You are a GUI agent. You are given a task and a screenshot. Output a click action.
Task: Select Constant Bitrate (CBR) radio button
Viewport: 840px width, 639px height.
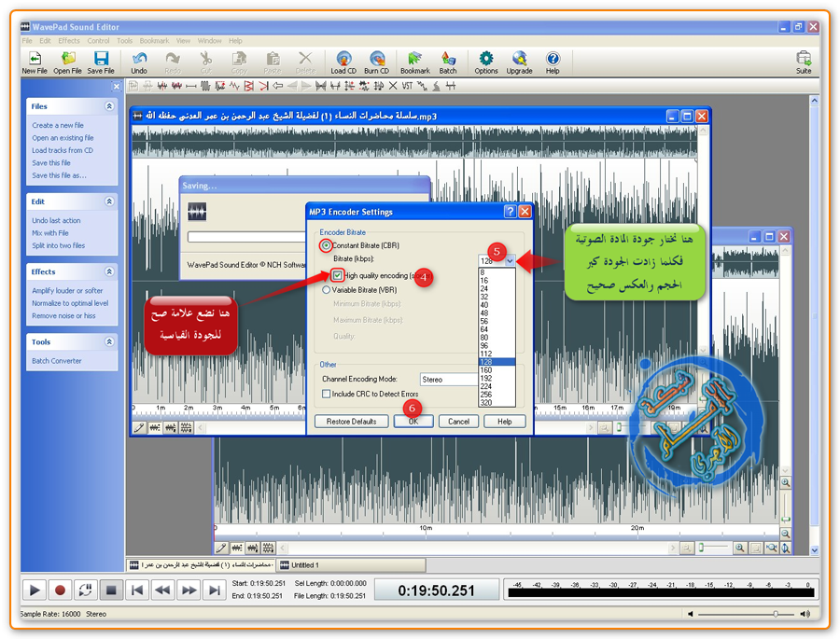point(327,245)
